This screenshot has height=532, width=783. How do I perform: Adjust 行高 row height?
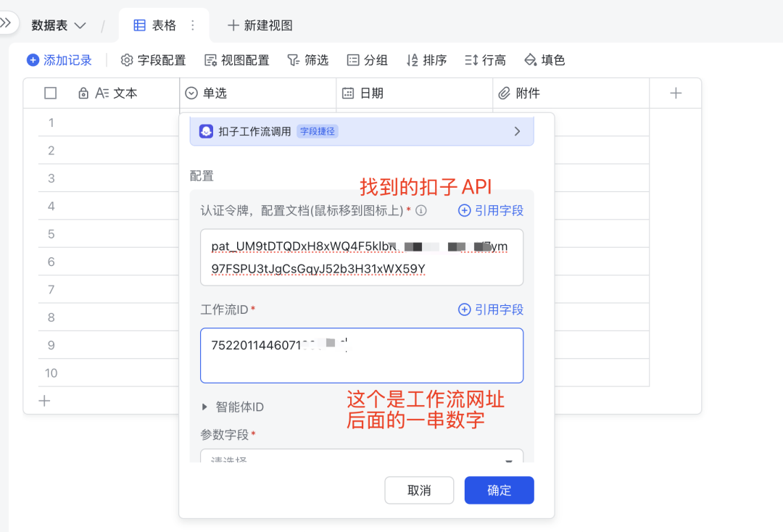point(485,60)
